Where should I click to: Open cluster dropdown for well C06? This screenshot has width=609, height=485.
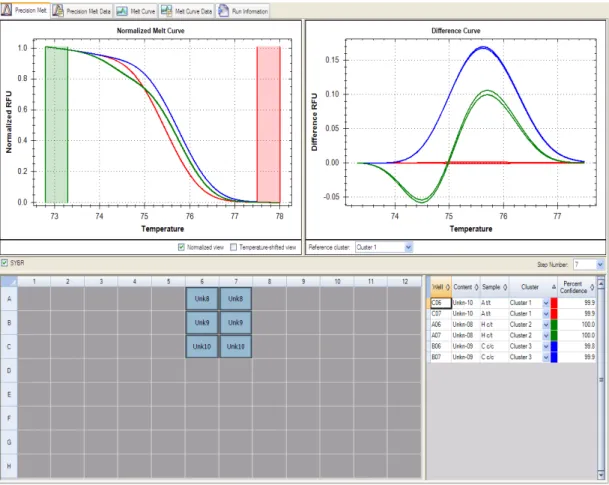pyautogui.click(x=546, y=303)
